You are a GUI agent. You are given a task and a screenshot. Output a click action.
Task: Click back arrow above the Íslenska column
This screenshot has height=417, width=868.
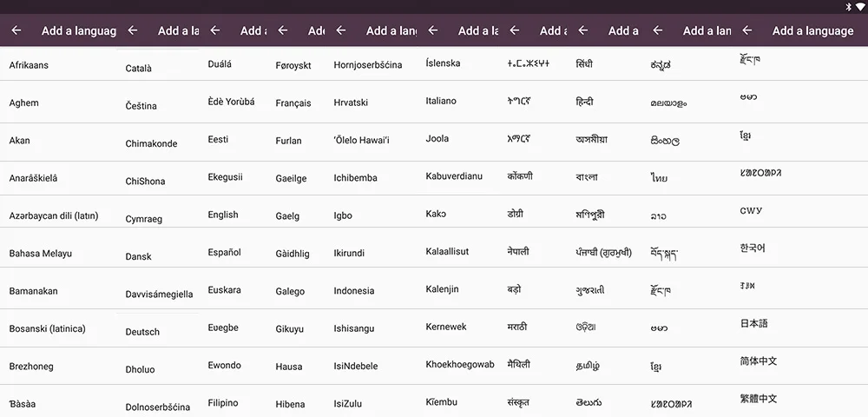coord(433,30)
